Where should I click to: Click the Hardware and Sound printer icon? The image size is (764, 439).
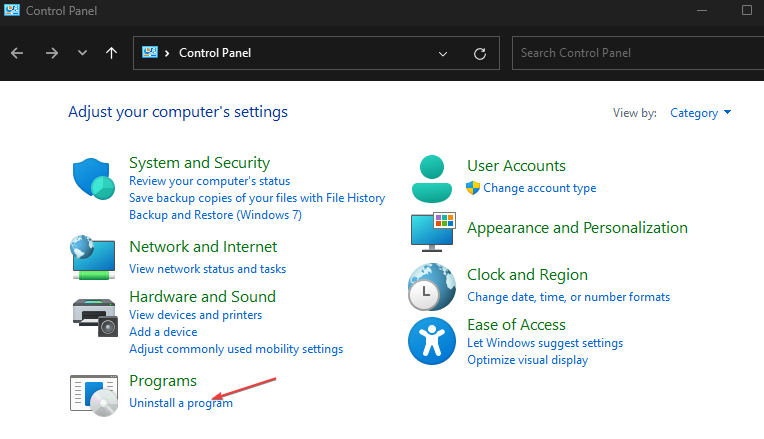(x=96, y=317)
